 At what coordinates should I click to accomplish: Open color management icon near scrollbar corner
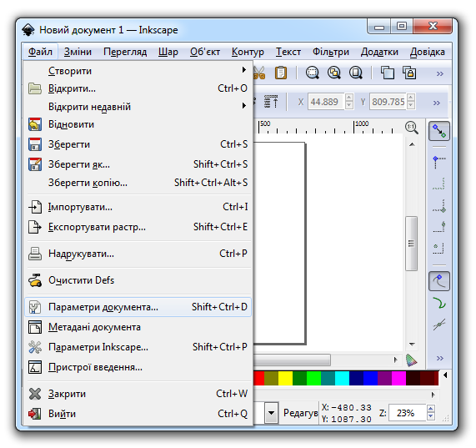coord(412,360)
